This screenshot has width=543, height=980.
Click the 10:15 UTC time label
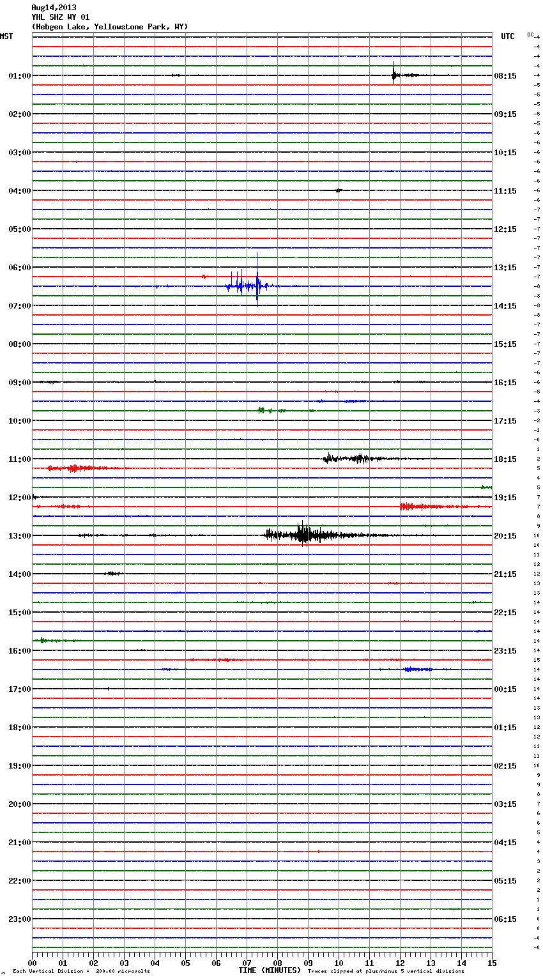pos(505,153)
